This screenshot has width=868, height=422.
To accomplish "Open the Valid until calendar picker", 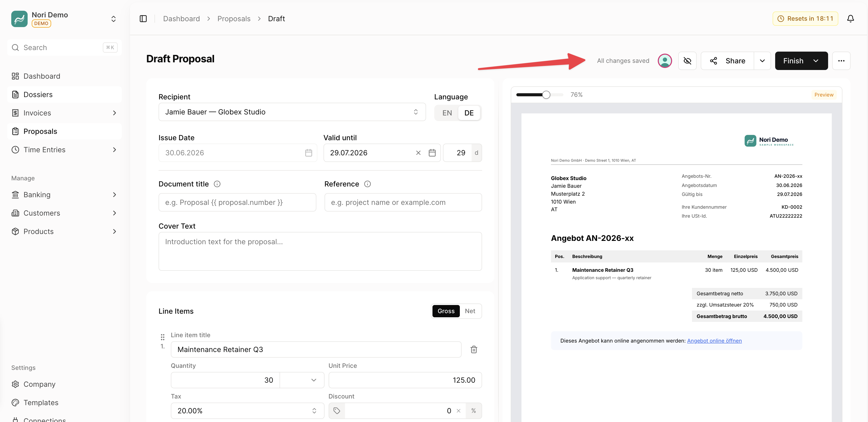I will [432, 153].
